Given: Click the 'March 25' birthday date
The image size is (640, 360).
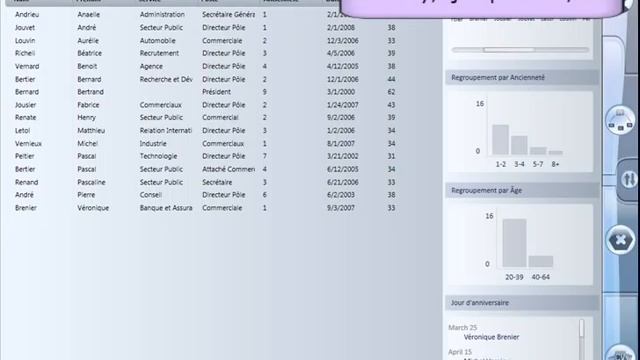Looking at the screenshot, I should point(462,327).
